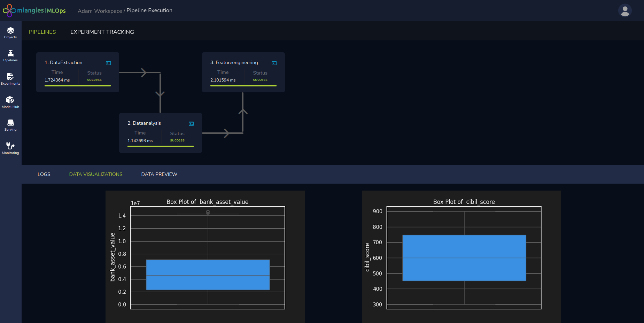Open the Projects sidebar icon

[x=10, y=33]
